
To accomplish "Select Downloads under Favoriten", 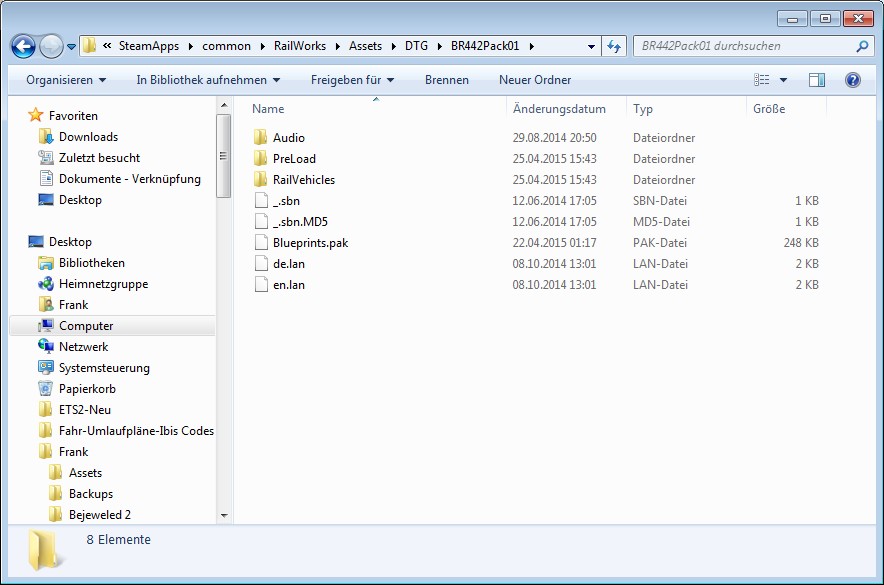I will [x=88, y=137].
